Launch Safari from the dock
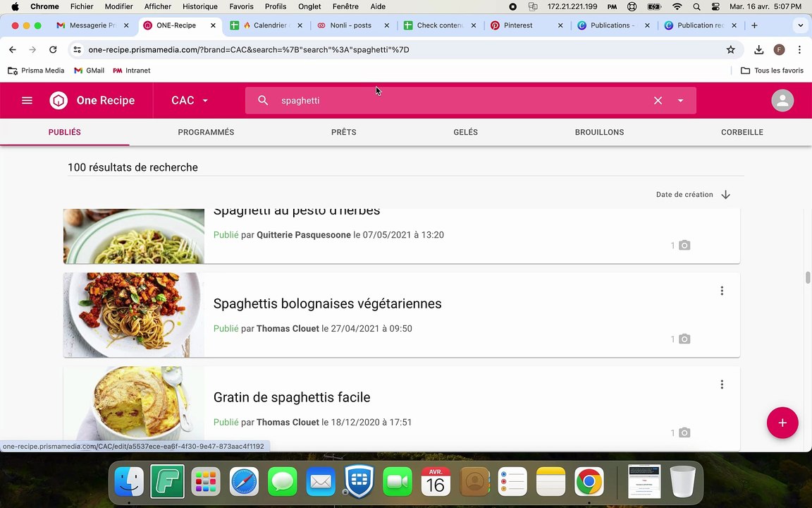Image resolution: width=812 pixels, height=508 pixels. (x=244, y=482)
